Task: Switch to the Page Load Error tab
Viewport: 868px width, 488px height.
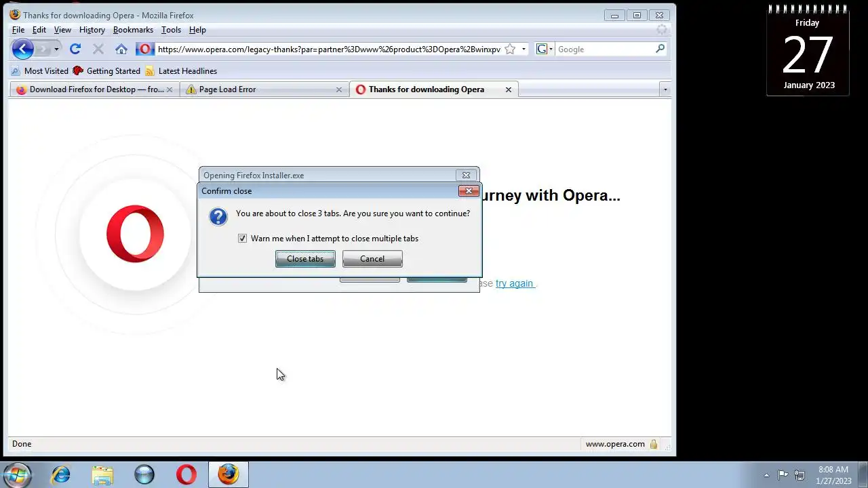Action: (x=264, y=89)
